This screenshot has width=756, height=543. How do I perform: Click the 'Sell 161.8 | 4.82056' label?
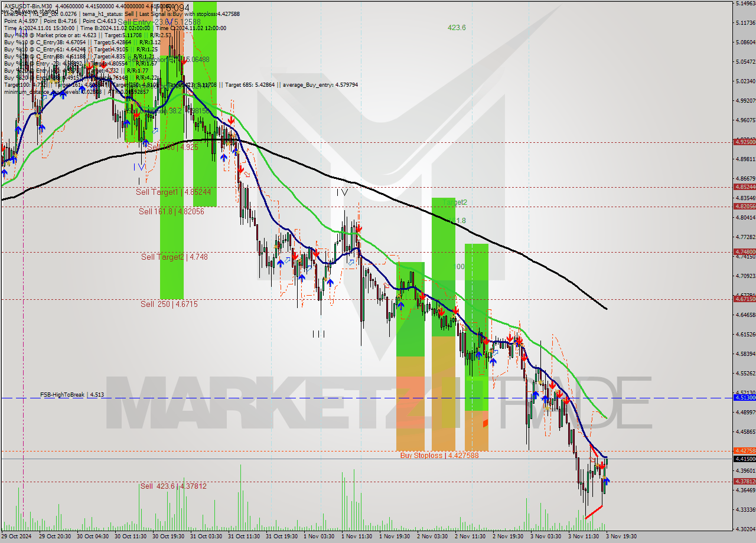tap(172, 211)
